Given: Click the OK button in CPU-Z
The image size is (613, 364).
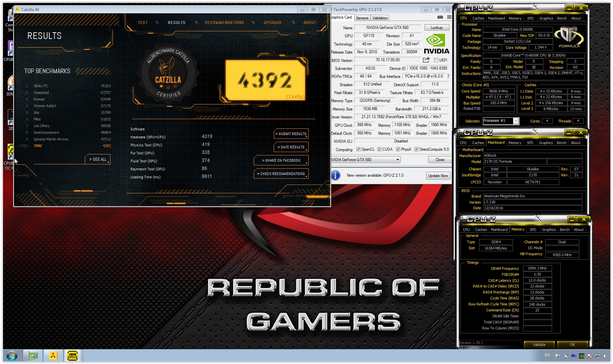Looking at the screenshot, I should [572, 345].
